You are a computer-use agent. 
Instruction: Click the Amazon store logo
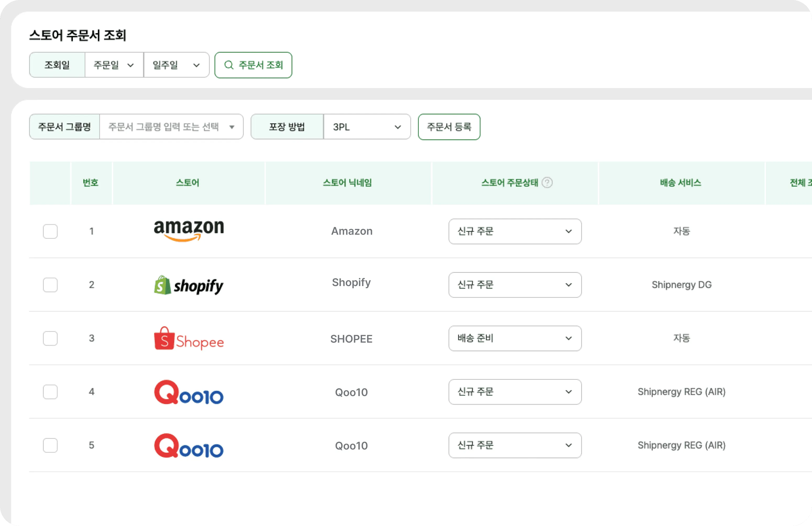click(x=189, y=231)
